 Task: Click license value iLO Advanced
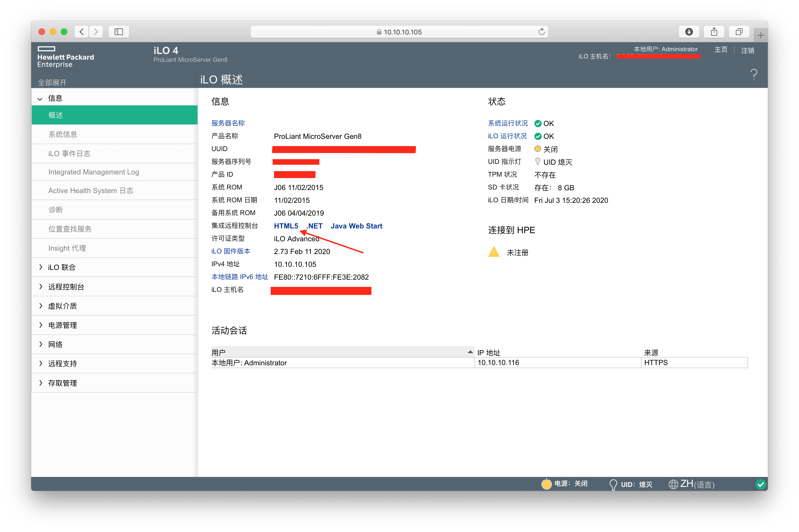pyautogui.click(x=296, y=239)
